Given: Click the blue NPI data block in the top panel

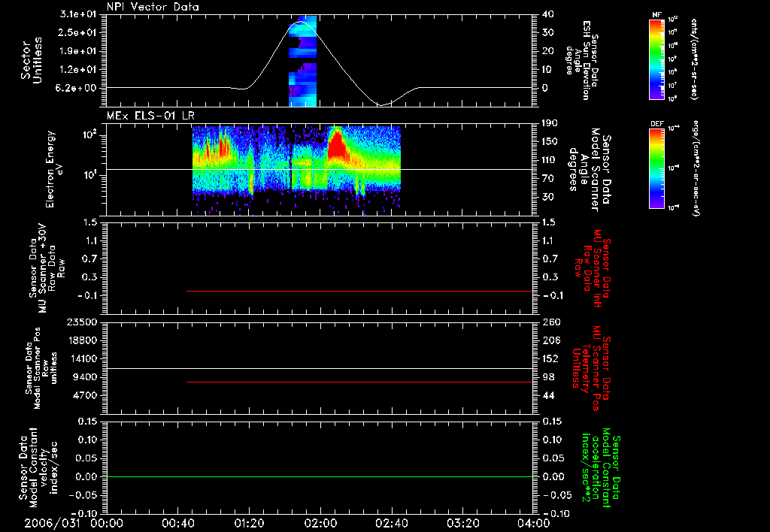Looking at the screenshot, I should 302,60.
